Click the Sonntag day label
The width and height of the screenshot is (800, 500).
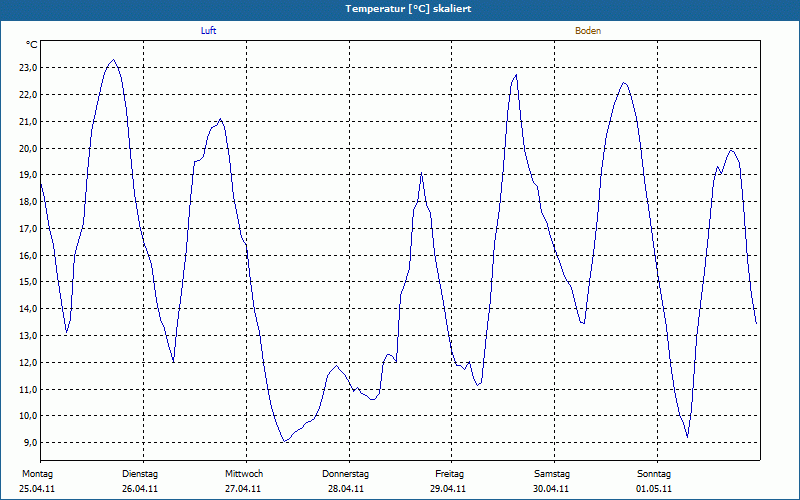[654, 474]
